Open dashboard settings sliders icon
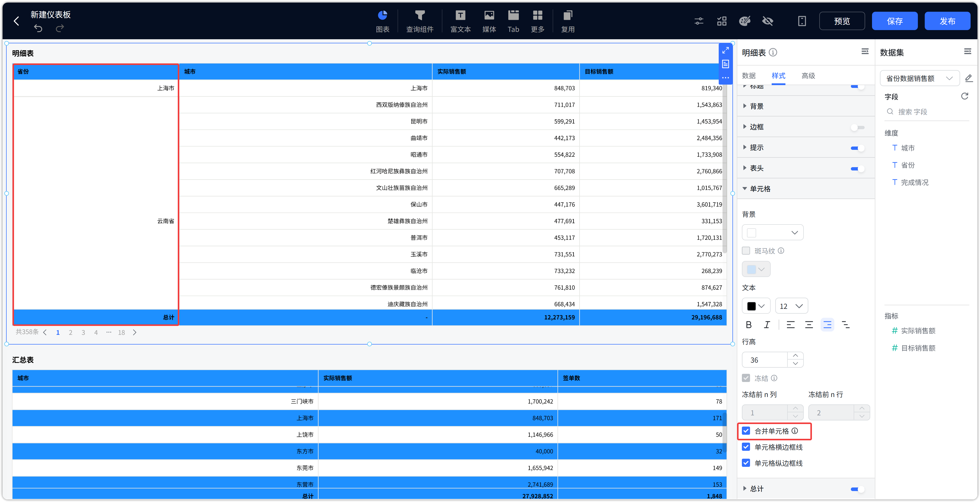This screenshot has width=980, height=502. (x=699, y=21)
